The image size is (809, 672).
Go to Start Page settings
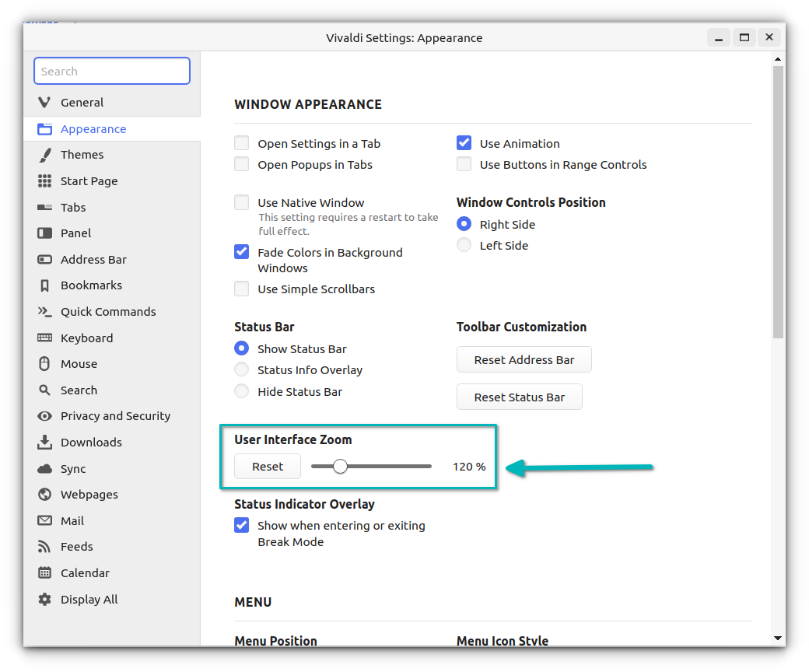112,181
